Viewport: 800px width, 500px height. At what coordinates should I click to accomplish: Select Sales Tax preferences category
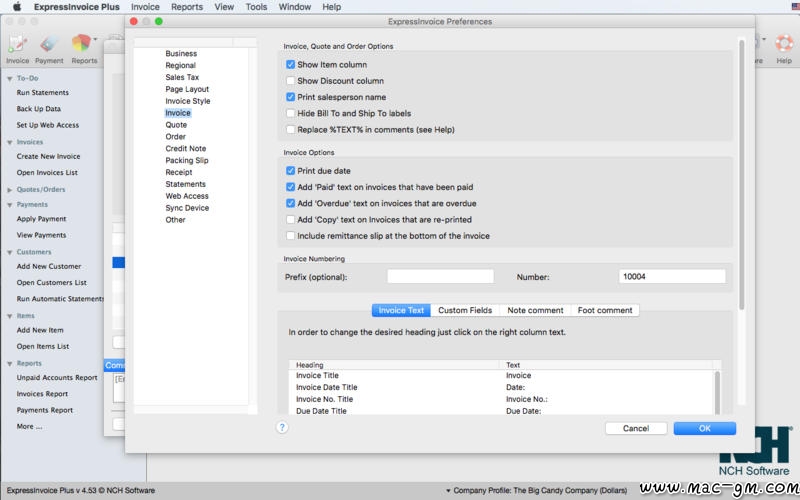(182, 77)
